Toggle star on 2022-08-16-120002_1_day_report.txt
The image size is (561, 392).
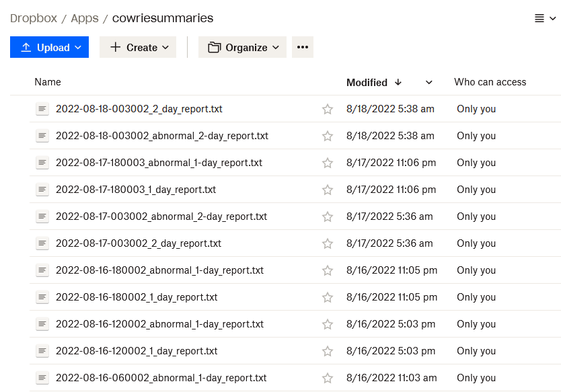328,351
